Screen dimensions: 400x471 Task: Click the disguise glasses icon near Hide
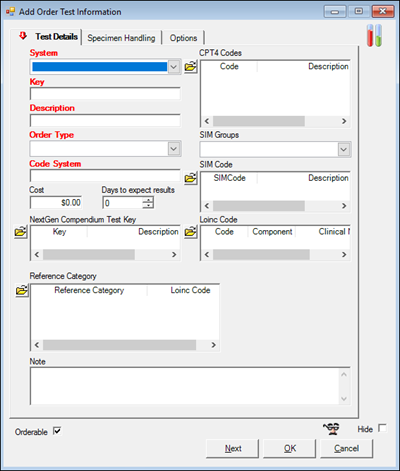pos(331,429)
